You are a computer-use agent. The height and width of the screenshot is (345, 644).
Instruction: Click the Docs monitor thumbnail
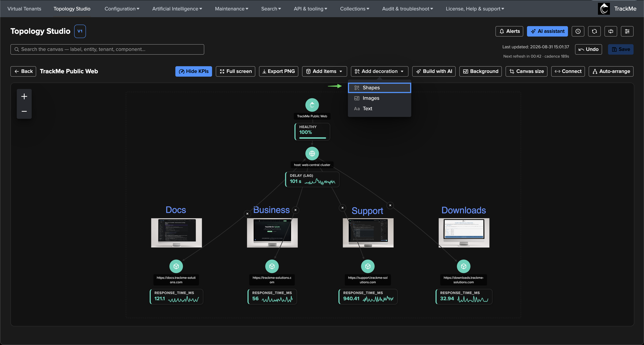[176, 233]
